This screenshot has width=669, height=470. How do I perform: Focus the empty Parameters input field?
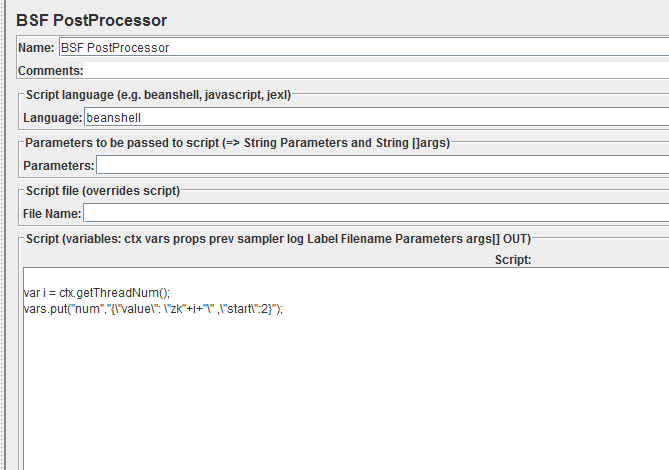(383, 165)
